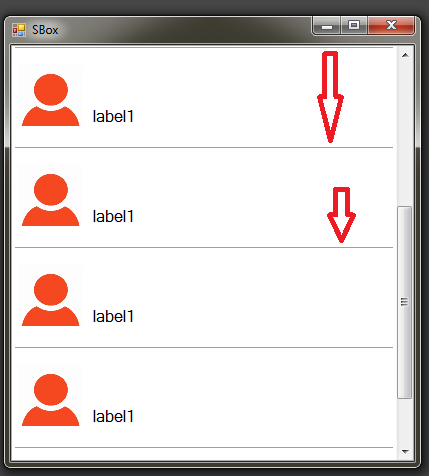Select the label1 text in the third row
This screenshot has width=429, height=476.
(x=113, y=316)
